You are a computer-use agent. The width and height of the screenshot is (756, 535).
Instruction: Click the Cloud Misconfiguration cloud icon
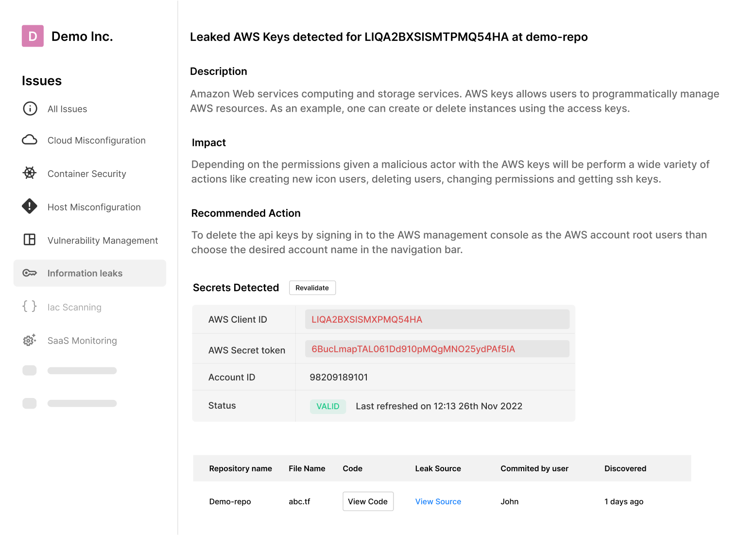point(30,140)
